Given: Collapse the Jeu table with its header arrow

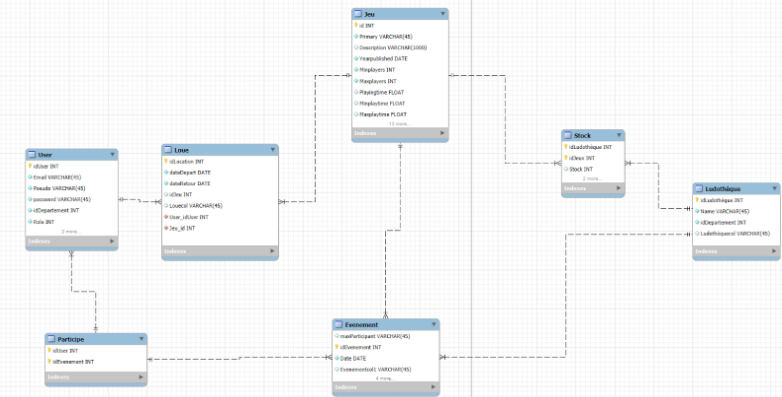Looking at the screenshot, I should tap(442, 14).
